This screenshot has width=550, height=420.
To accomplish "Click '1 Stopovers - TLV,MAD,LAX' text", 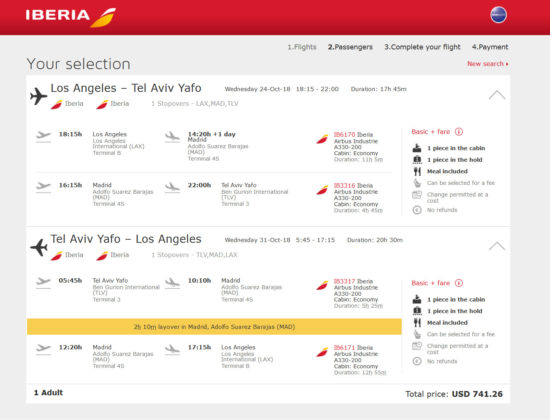I will (194, 255).
